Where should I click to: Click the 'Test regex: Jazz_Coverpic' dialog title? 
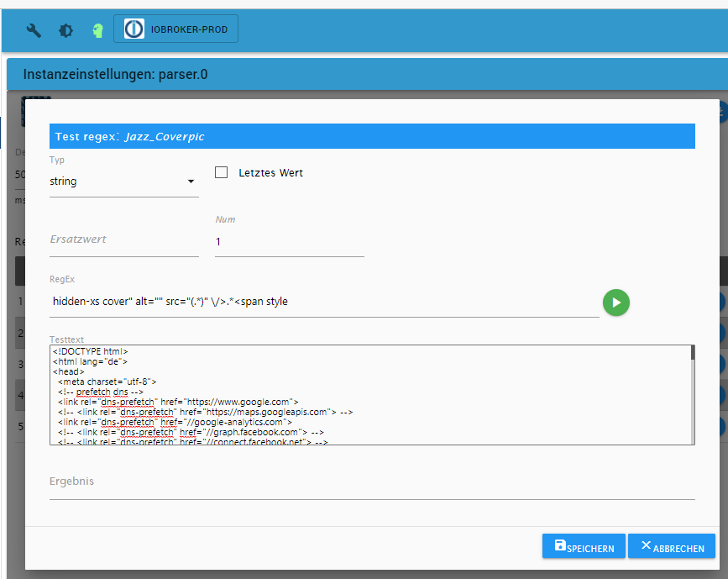129,137
